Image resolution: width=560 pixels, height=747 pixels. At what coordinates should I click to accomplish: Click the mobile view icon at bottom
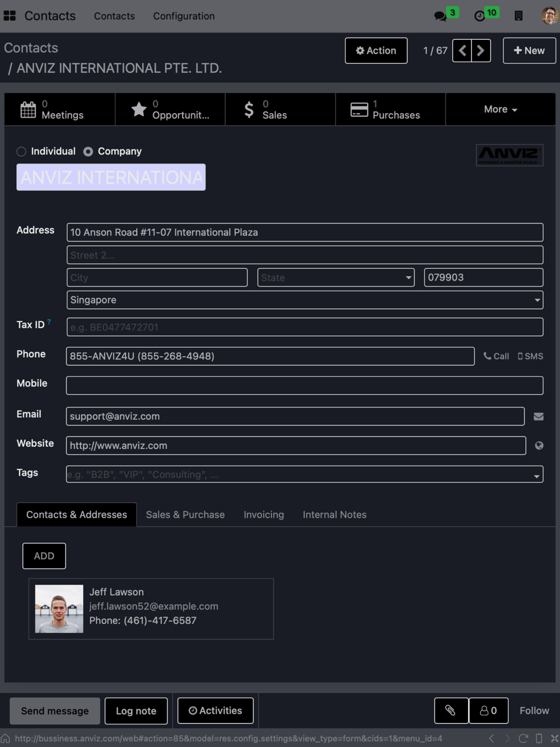(x=539, y=739)
